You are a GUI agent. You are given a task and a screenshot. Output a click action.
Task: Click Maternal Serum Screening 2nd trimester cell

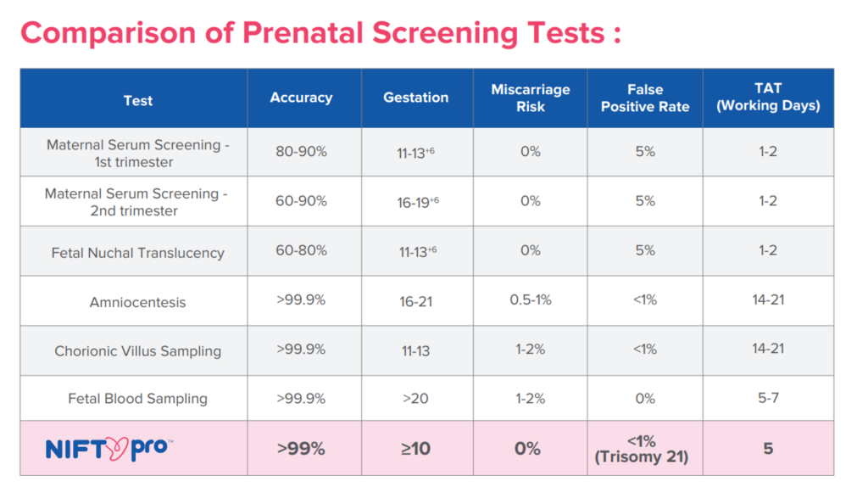point(136,202)
